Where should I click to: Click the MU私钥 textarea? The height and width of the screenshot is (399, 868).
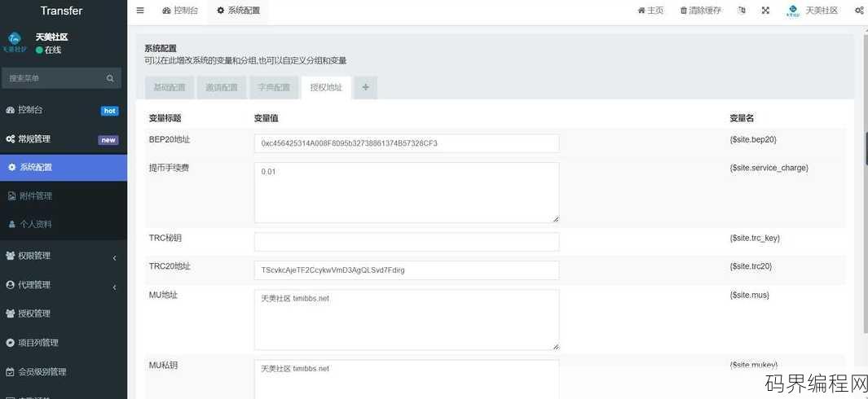[407, 379]
